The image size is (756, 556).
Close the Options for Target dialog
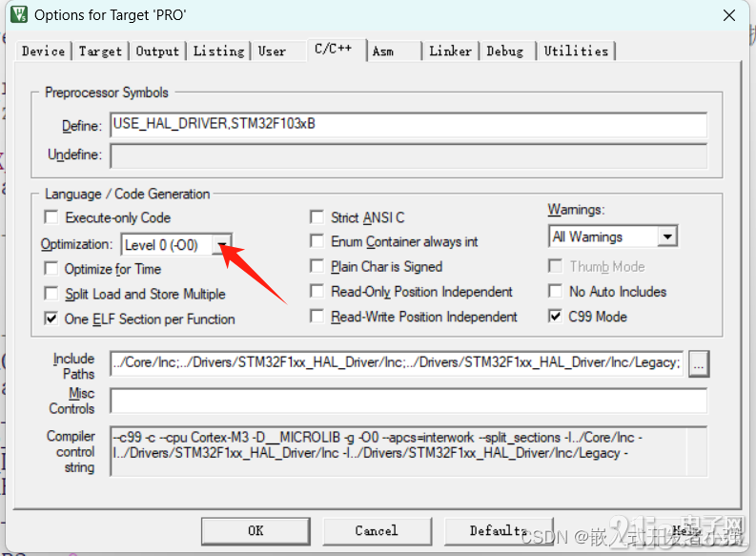[x=729, y=15]
